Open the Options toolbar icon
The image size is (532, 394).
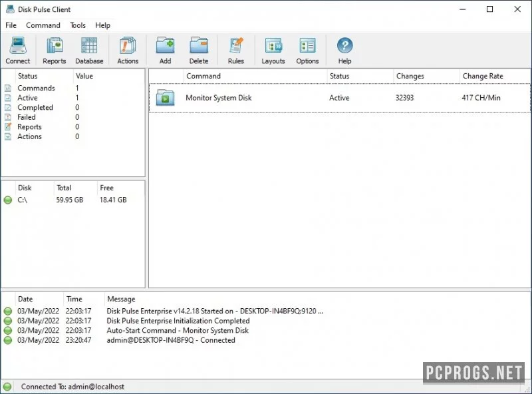(307, 46)
